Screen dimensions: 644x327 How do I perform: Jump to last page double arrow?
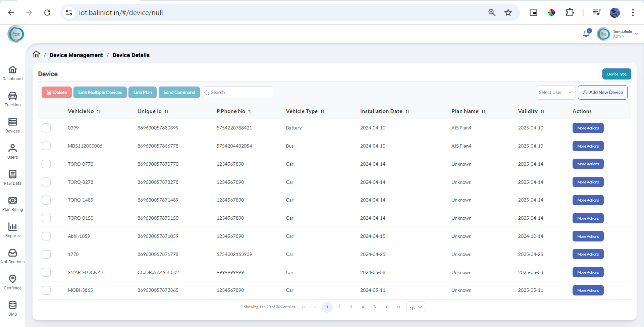pos(398,307)
